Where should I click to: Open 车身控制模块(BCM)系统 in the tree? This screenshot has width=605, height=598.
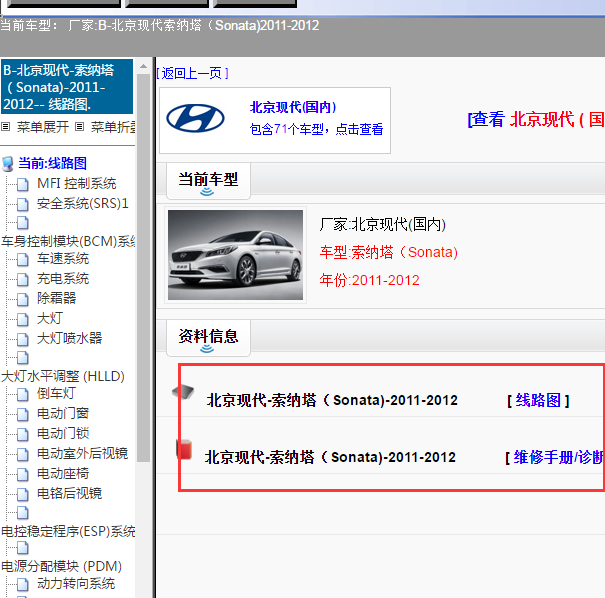tap(68, 242)
